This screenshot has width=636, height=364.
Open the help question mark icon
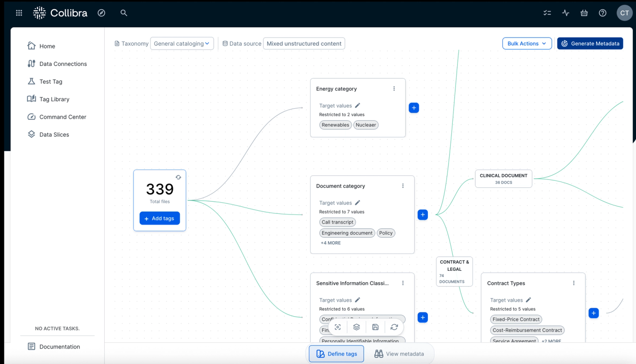pyautogui.click(x=602, y=13)
